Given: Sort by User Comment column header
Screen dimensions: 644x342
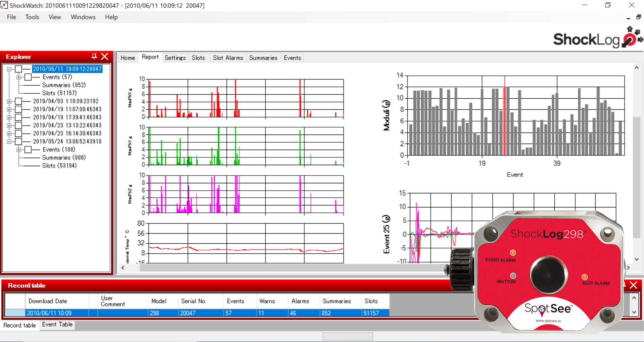Looking at the screenshot, I should pos(123,301).
